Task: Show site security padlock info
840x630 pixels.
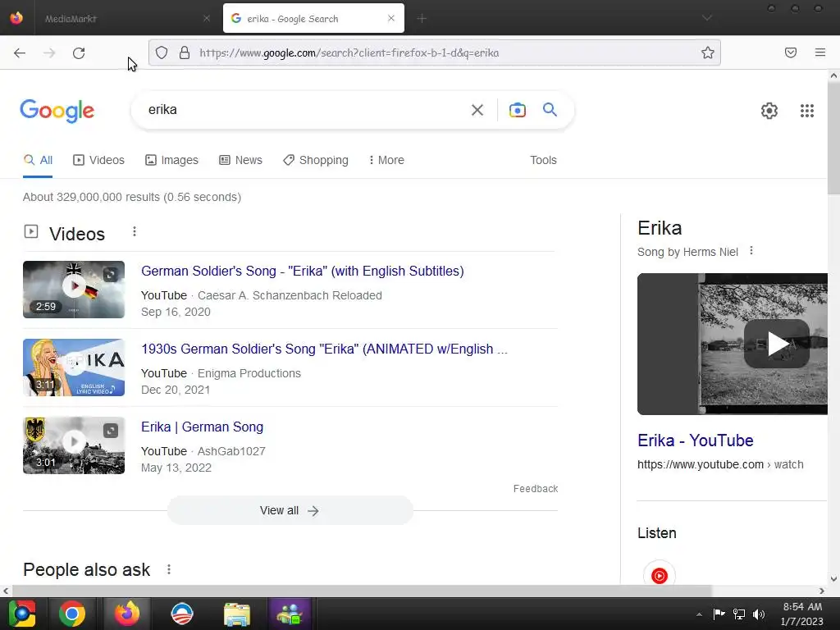Action: 185,52
